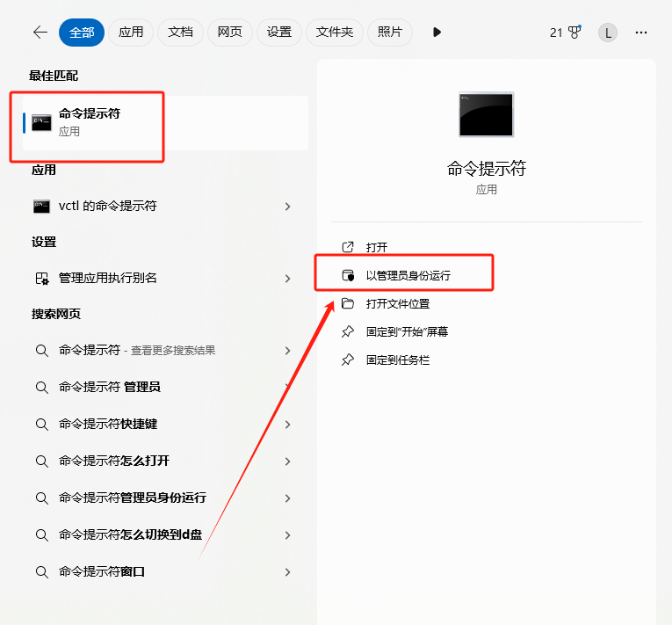
Task: Expand chevron for 命令提示符怎么切换到d盘
Action: coord(287,535)
